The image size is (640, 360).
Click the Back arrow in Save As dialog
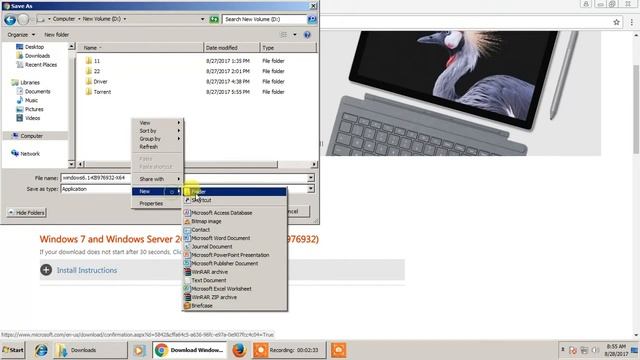pos(10,19)
